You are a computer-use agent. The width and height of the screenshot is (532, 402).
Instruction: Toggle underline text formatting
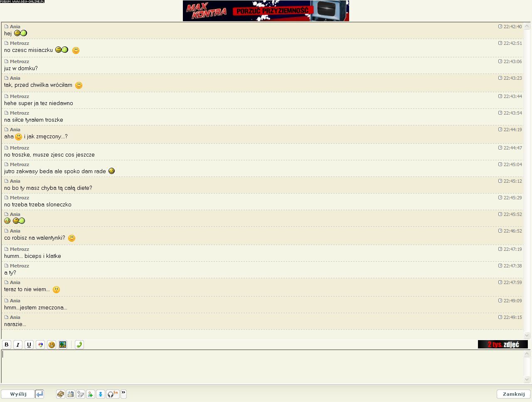29,345
